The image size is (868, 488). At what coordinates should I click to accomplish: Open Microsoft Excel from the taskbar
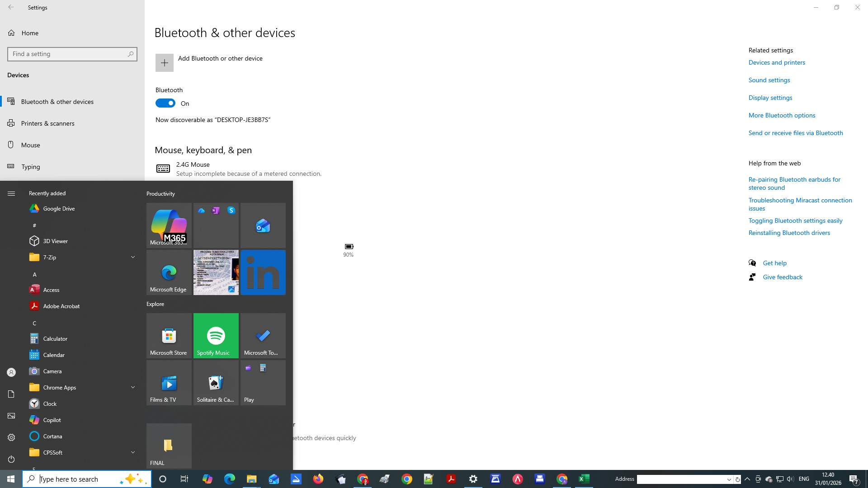pos(584,479)
